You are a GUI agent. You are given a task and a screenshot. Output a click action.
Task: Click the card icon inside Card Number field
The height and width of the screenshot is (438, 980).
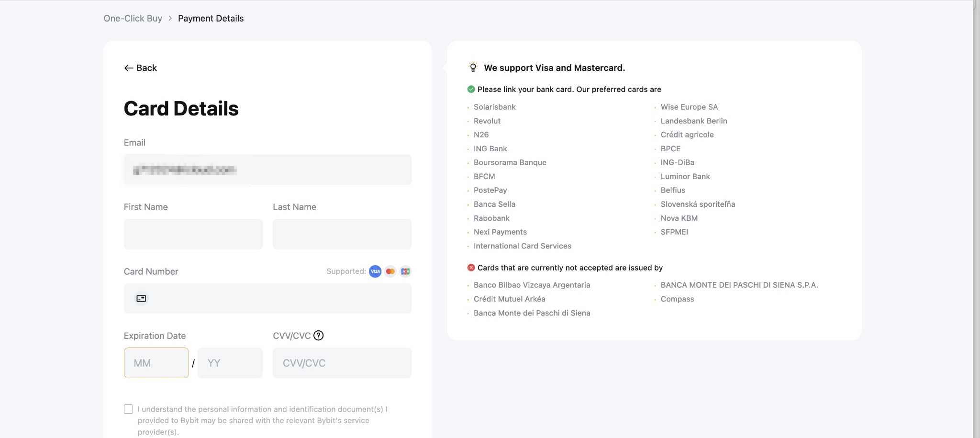pyautogui.click(x=141, y=299)
